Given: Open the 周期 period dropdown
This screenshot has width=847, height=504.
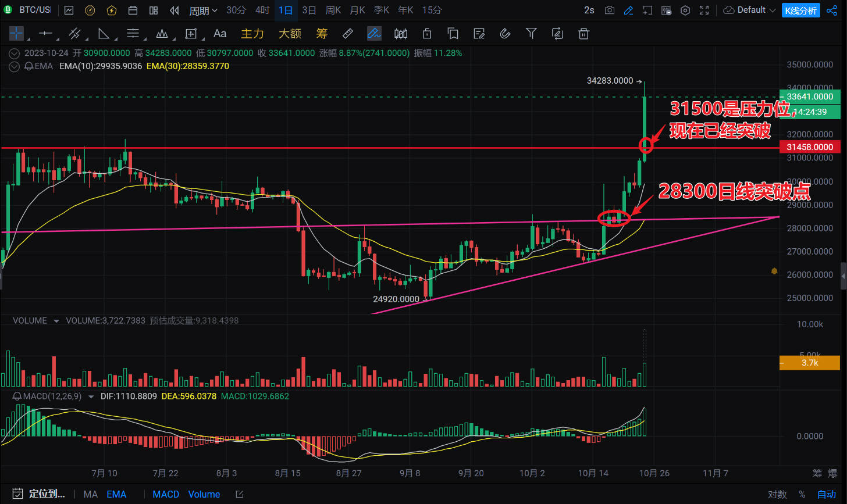Looking at the screenshot, I should [203, 10].
